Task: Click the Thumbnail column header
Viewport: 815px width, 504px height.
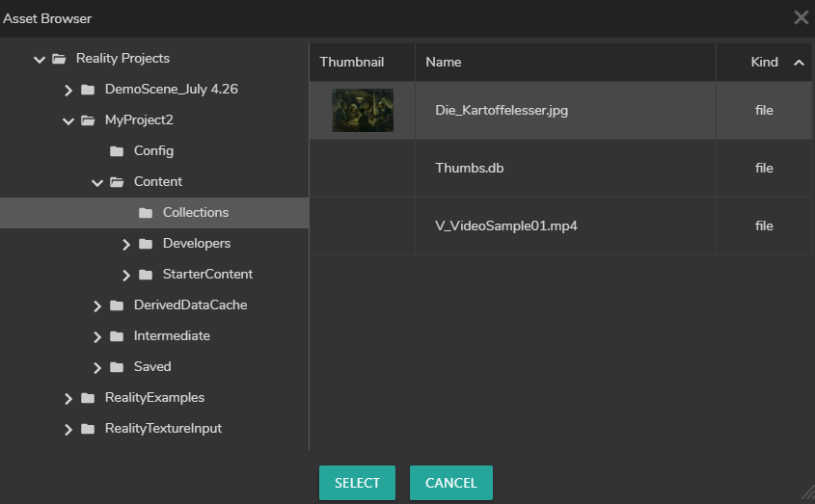Action: [352, 62]
